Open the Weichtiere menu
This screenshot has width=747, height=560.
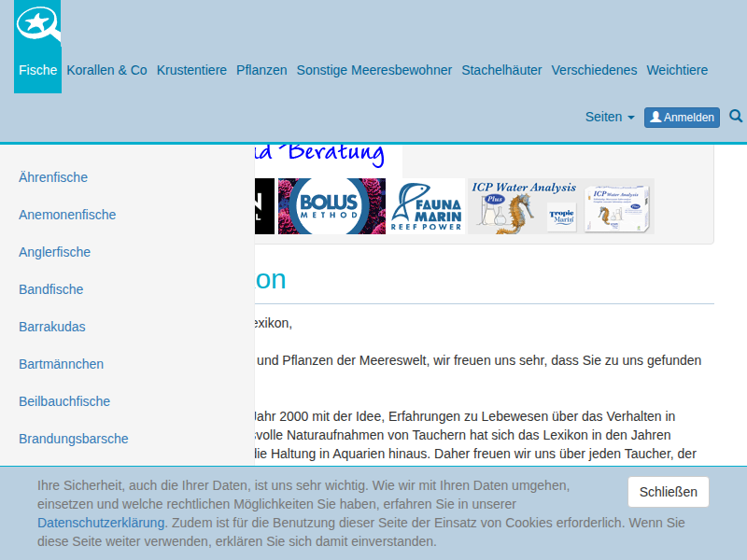pyautogui.click(x=677, y=70)
